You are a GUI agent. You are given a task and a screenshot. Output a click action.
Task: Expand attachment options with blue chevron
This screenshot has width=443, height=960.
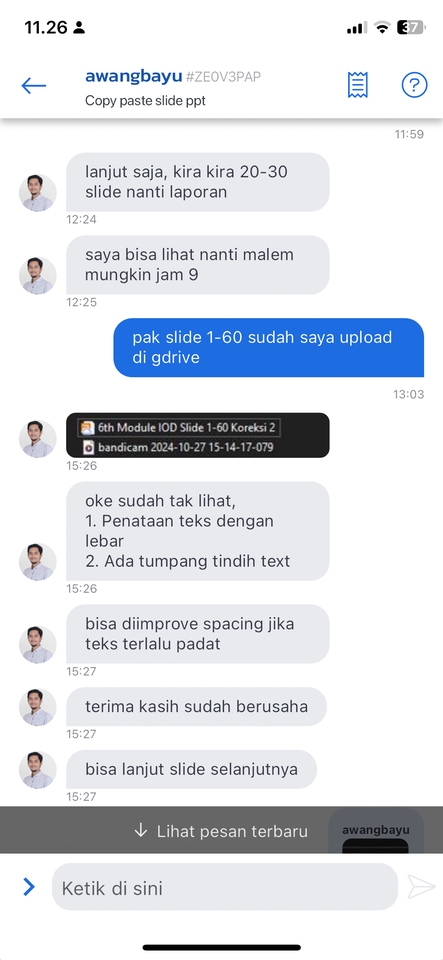pos(29,887)
